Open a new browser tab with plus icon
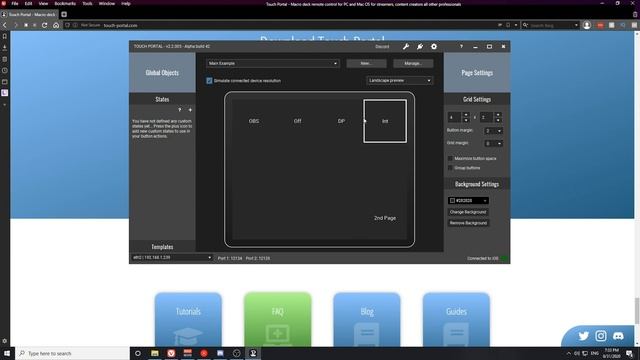The width and height of the screenshot is (640, 360). 64,14
